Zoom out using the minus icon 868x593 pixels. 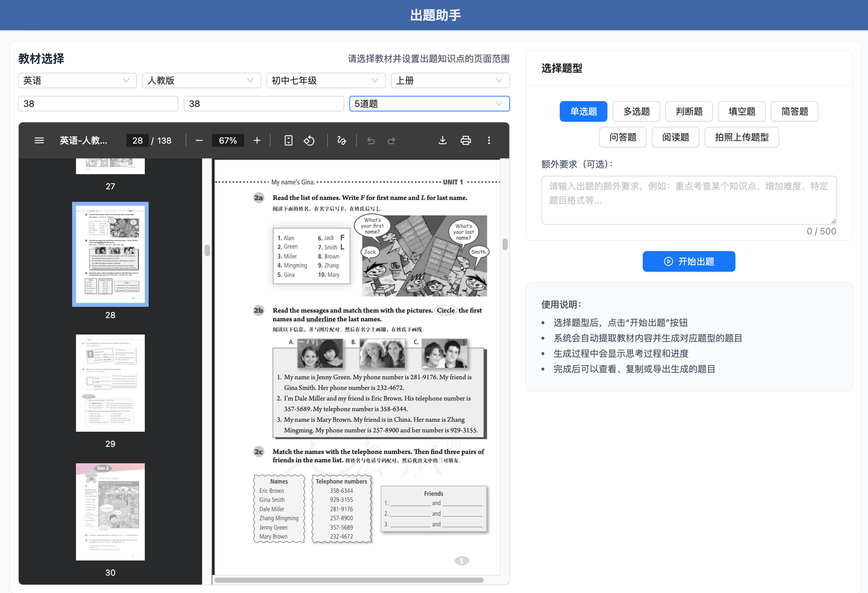pyautogui.click(x=199, y=141)
